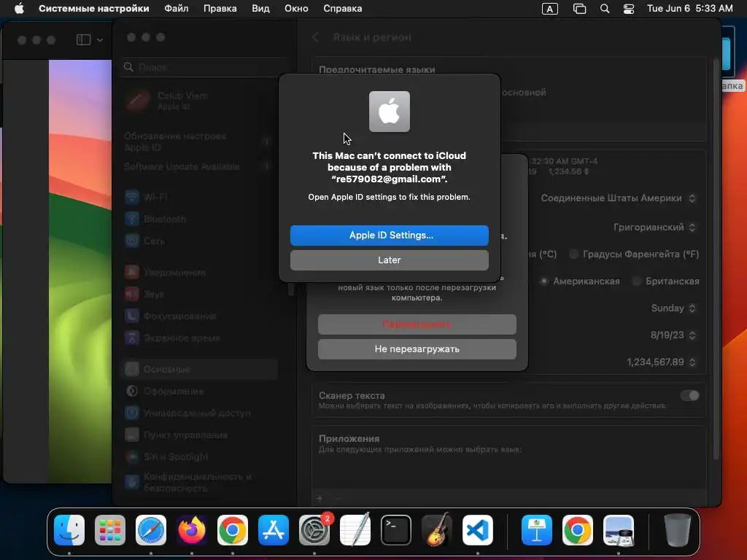This screenshot has width=747, height=560.
Task: Open Preview from the Dock
Action: point(619,530)
